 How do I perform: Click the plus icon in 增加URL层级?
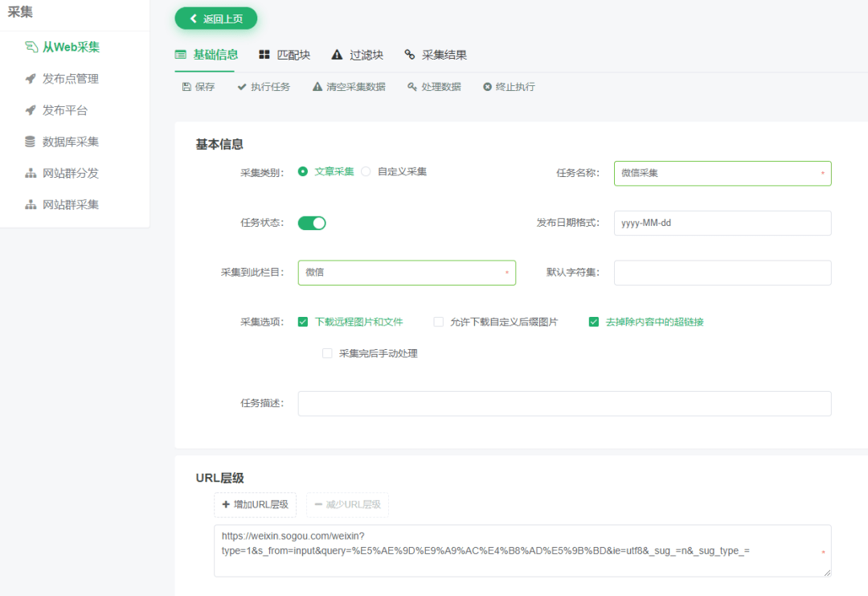click(225, 504)
